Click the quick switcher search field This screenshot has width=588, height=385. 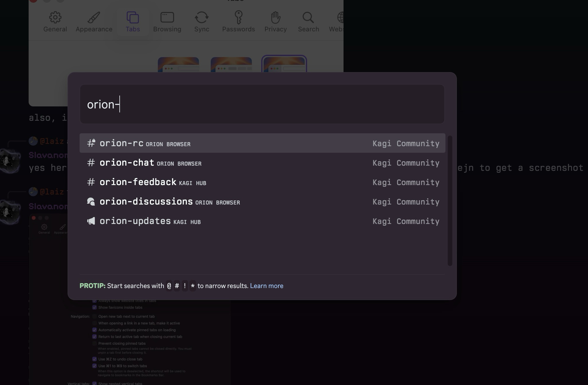point(262,104)
